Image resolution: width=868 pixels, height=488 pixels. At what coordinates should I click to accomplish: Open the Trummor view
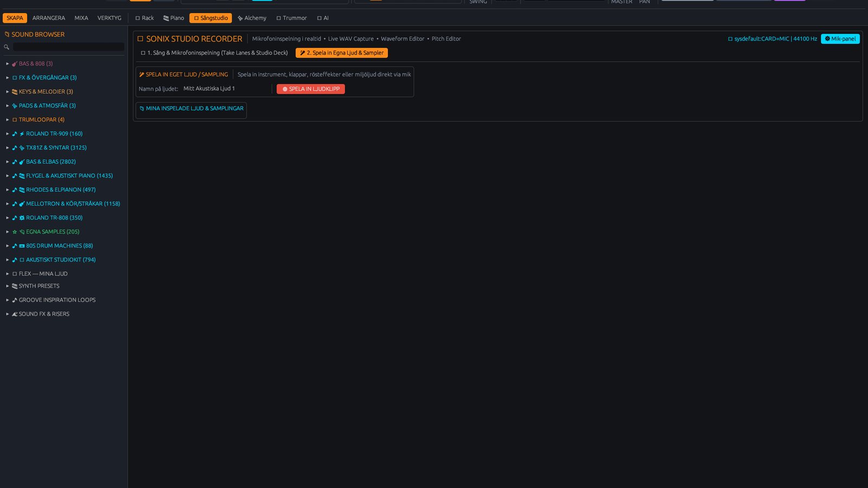tap(291, 18)
